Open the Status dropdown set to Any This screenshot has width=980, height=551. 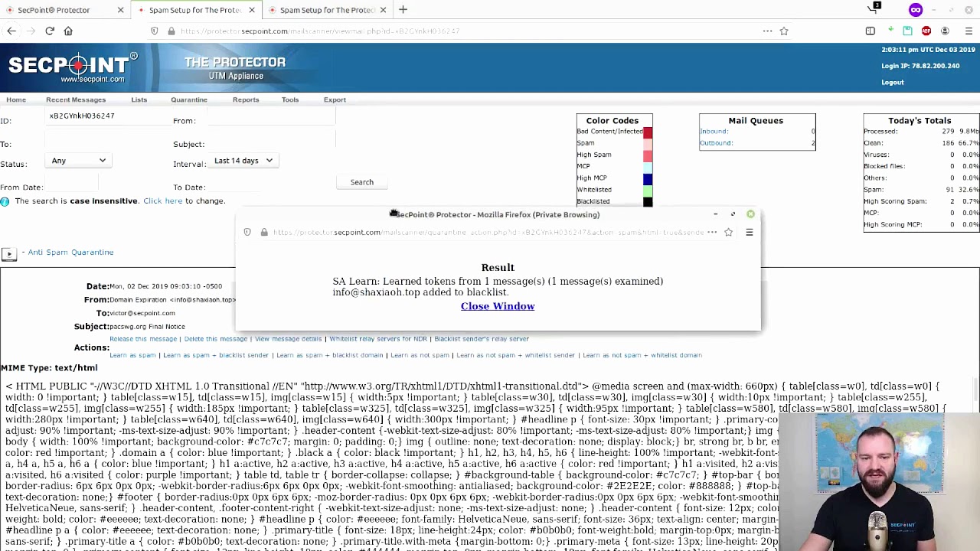tap(77, 161)
